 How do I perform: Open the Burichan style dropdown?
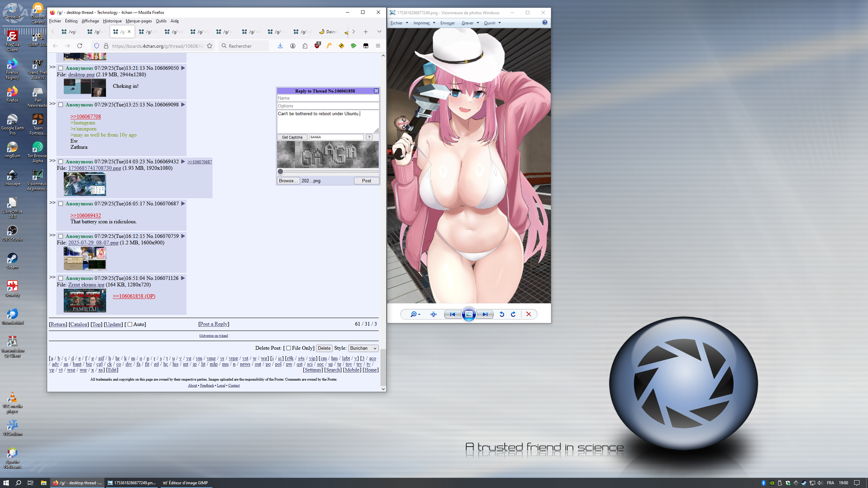tap(363, 348)
